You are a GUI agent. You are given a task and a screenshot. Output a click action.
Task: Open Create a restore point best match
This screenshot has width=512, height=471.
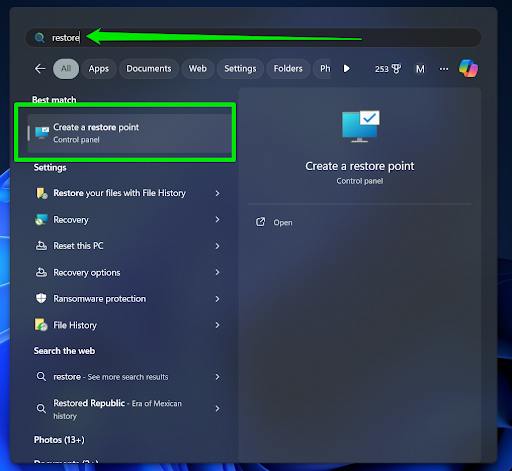click(x=129, y=133)
